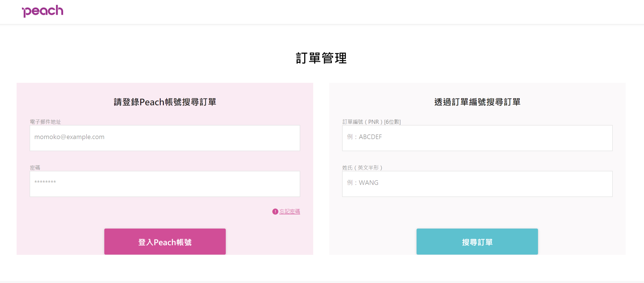This screenshot has height=283, width=644.
Task: Click the 登入Peach帳號 login button
Action: (x=165, y=242)
